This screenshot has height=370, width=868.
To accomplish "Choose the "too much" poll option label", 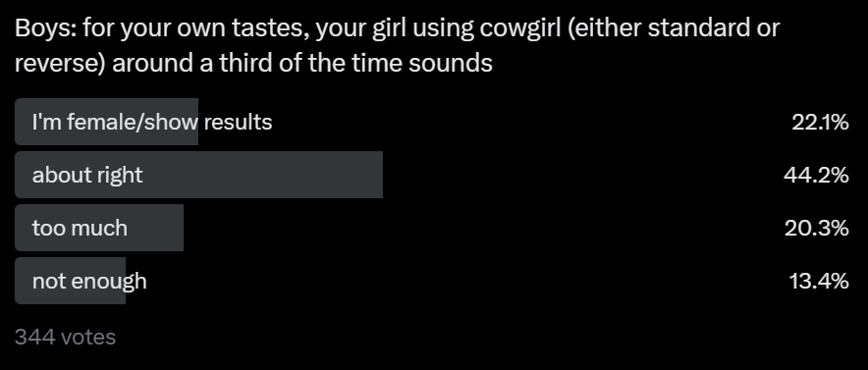I will tap(80, 228).
